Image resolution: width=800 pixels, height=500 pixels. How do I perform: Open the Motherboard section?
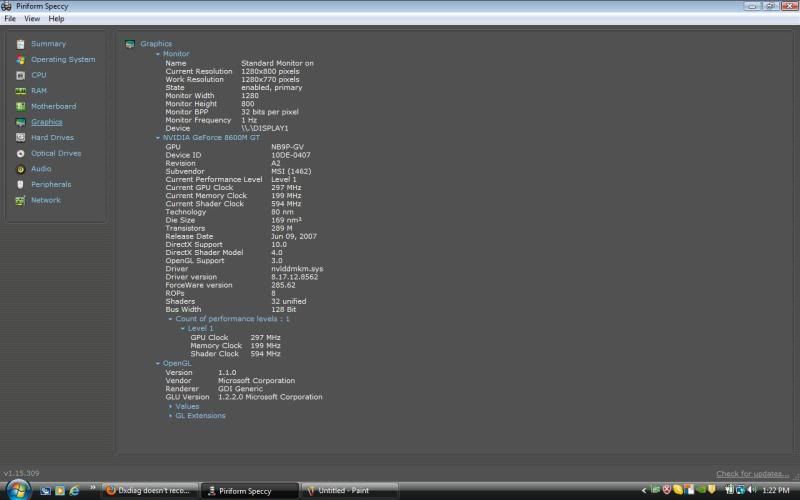pyautogui.click(x=54, y=107)
